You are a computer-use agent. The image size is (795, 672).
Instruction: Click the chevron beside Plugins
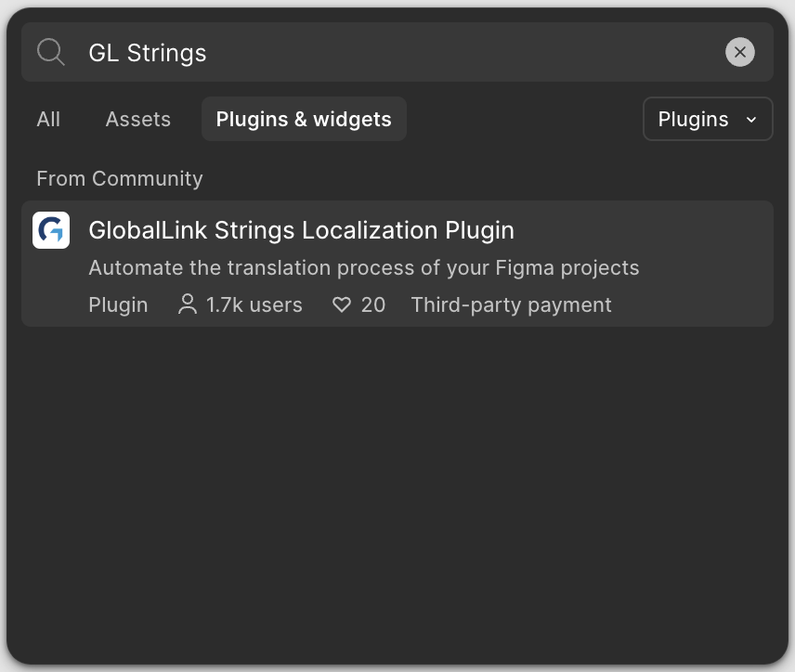(751, 120)
